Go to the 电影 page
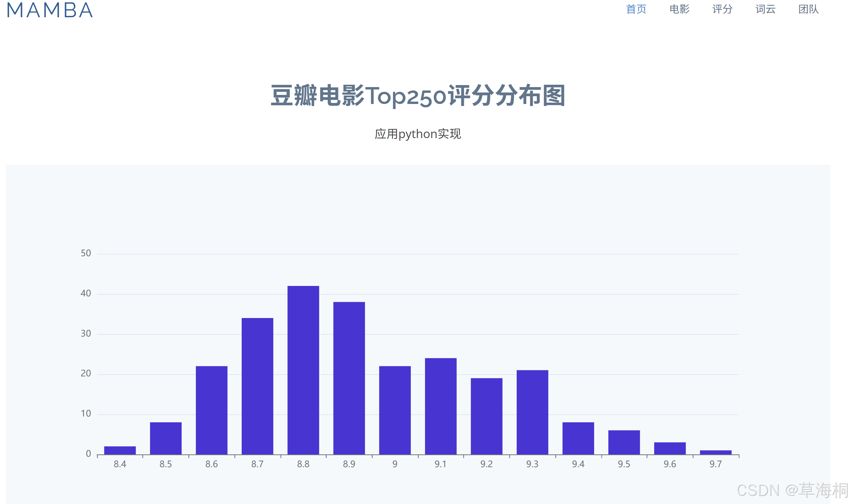 point(679,9)
